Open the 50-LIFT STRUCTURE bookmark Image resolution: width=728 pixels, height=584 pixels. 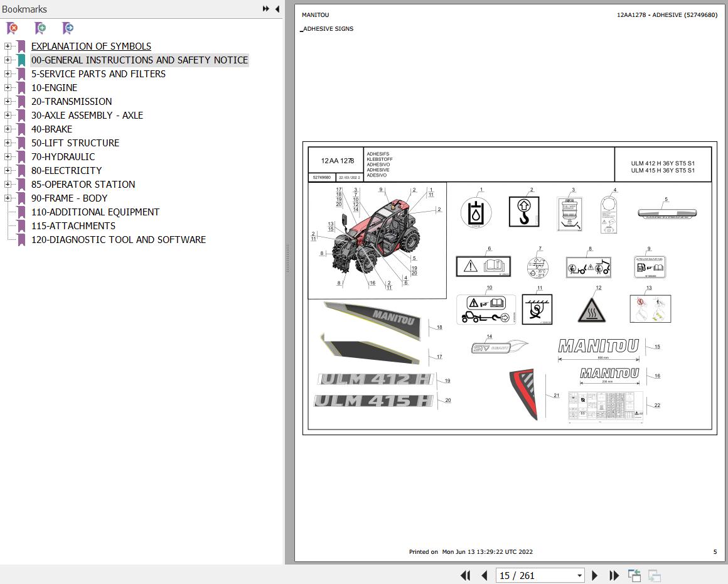coord(75,143)
